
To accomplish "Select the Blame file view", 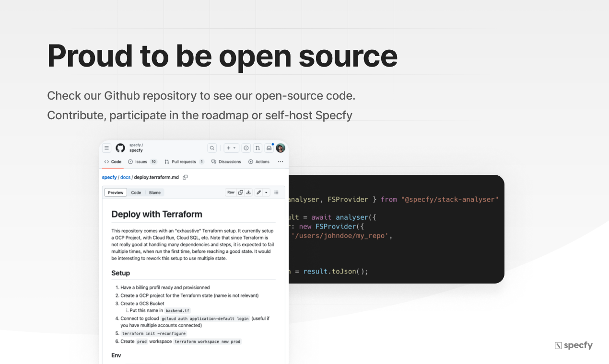I will click(x=155, y=193).
